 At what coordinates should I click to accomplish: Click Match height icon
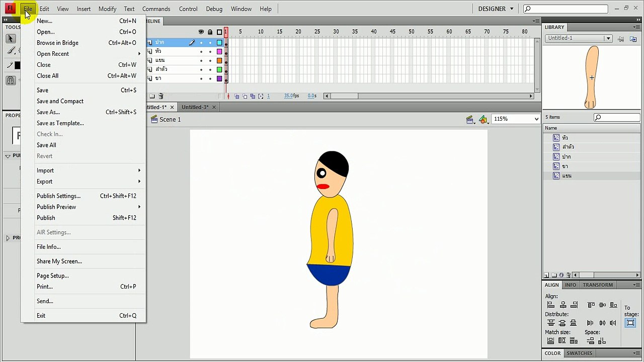562,340
